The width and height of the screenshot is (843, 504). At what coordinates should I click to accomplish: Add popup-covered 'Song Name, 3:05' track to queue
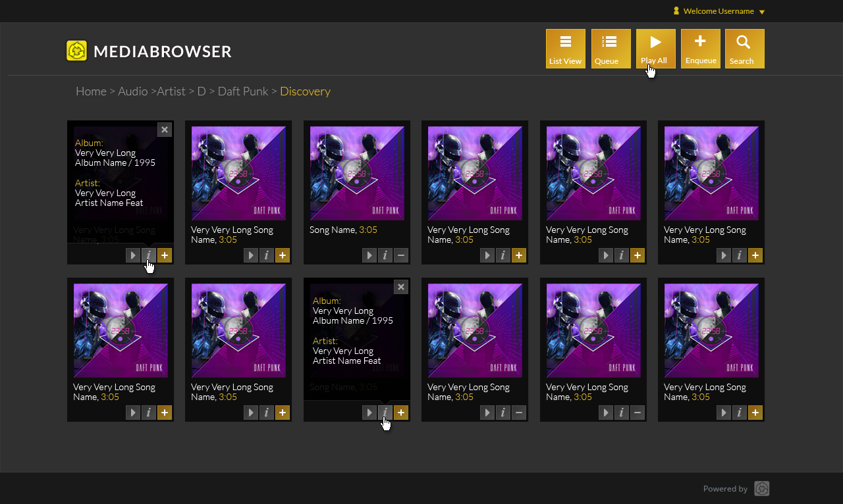[x=400, y=413]
